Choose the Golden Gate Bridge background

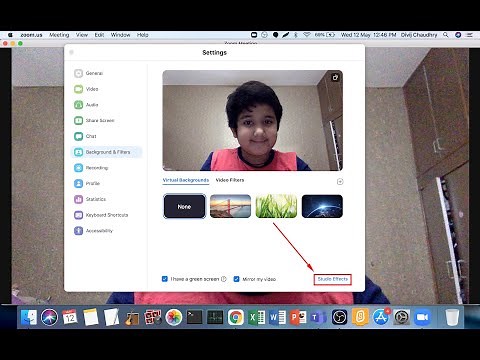click(230, 206)
